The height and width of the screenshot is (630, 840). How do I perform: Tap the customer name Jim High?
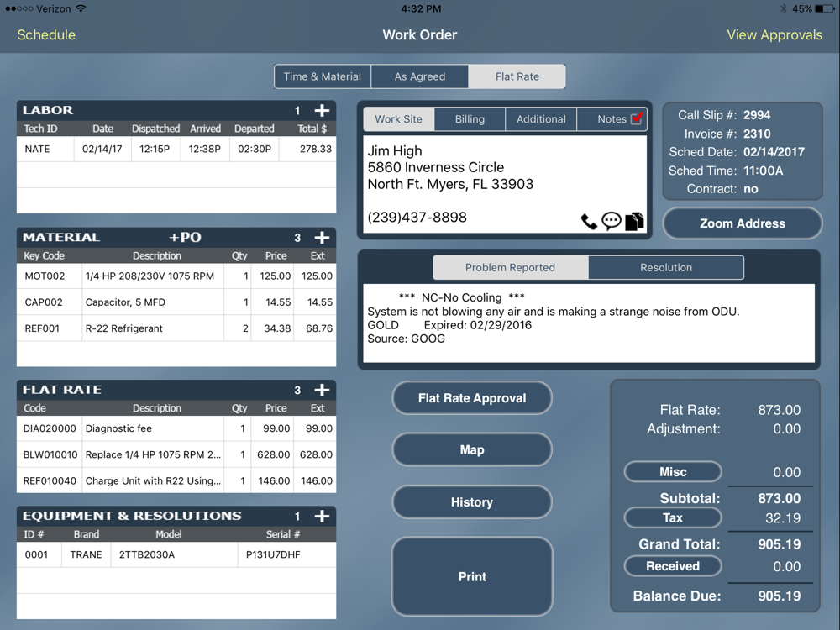[395, 151]
